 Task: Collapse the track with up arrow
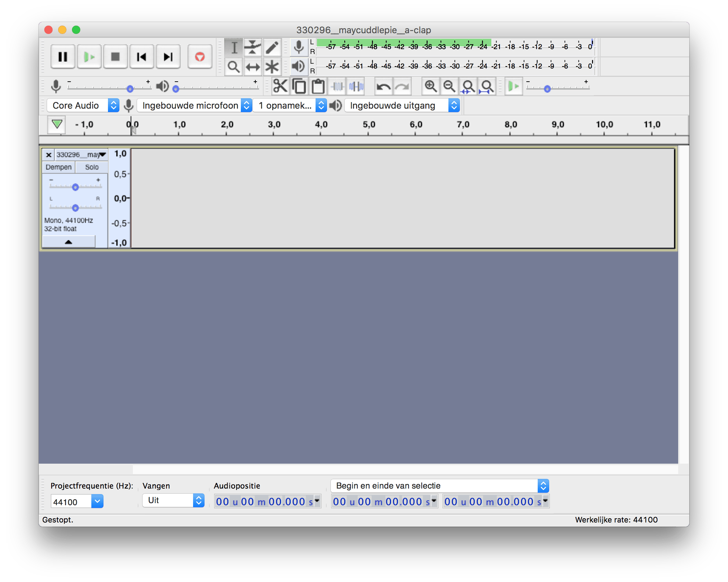pos(69,242)
